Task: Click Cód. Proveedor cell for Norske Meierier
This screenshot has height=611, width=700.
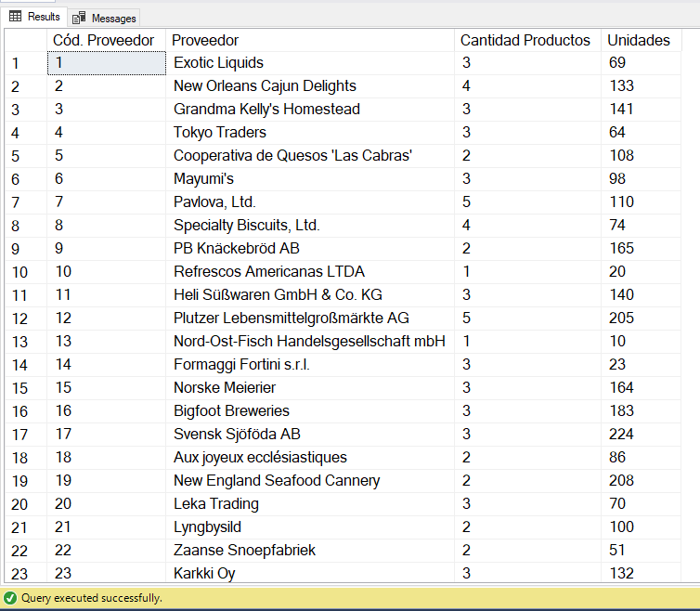Action: [x=106, y=388]
